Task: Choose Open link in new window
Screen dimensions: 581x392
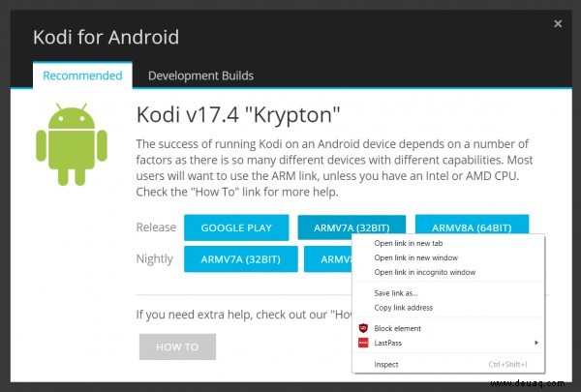Action: (448, 257)
